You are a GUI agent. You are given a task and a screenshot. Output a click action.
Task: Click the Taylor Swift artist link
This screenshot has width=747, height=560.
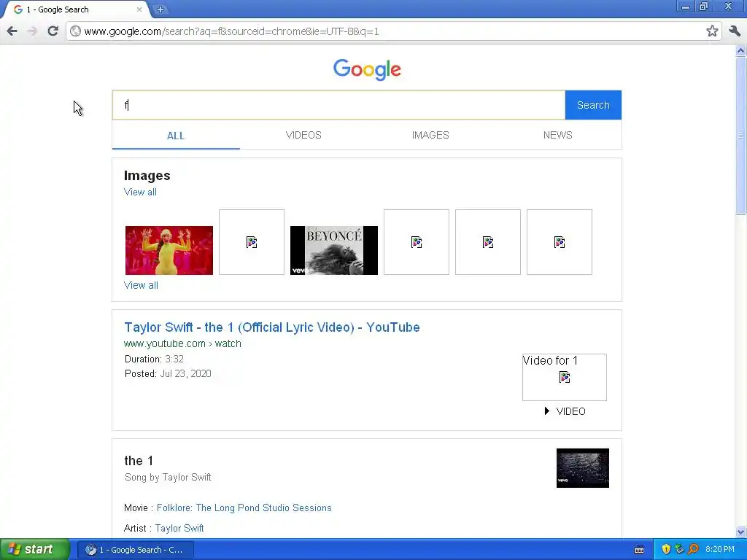click(x=179, y=528)
